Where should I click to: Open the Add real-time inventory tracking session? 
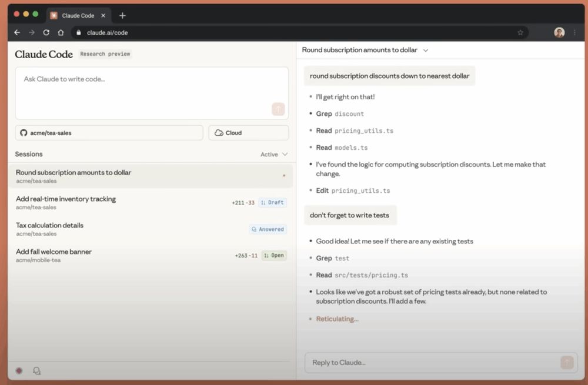[151, 202]
